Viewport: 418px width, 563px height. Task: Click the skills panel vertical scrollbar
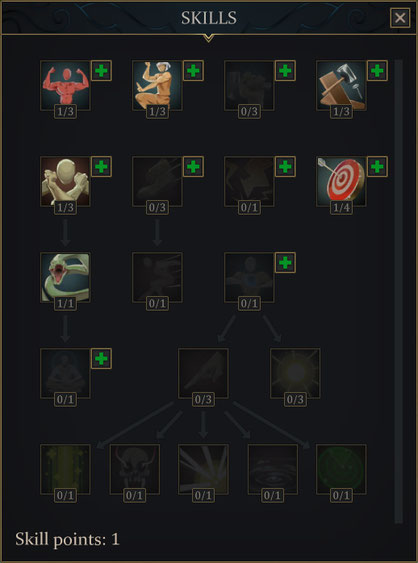tap(399, 292)
